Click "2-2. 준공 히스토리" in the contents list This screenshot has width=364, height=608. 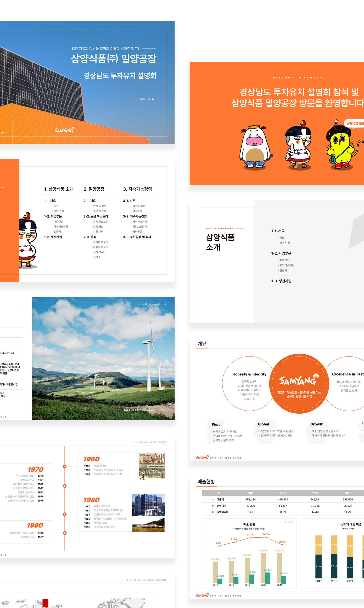point(96,216)
